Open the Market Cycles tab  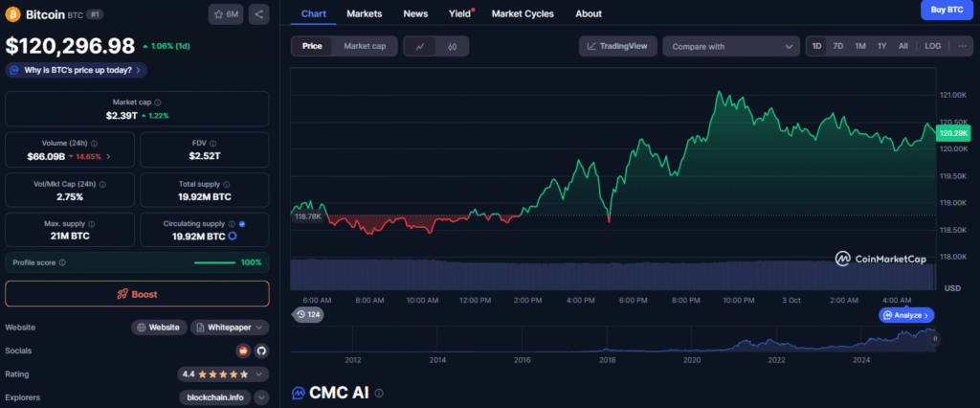pos(523,13)
